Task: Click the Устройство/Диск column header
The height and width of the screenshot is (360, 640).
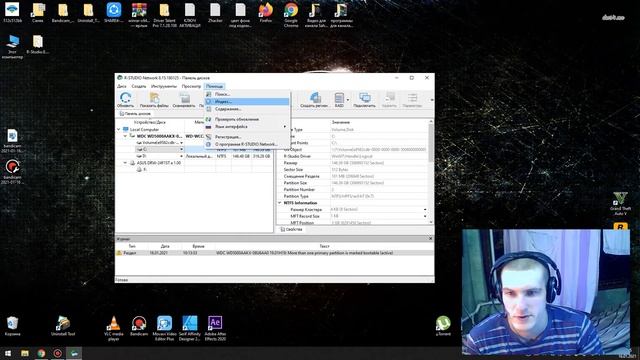Action: (150, 122)
